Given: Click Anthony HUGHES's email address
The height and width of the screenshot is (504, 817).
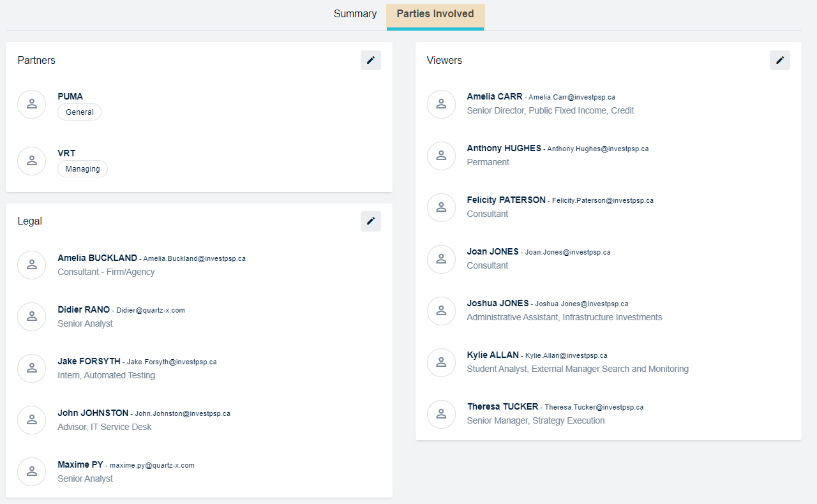Looking at the screenshot, I should click(x=597, y=149).
